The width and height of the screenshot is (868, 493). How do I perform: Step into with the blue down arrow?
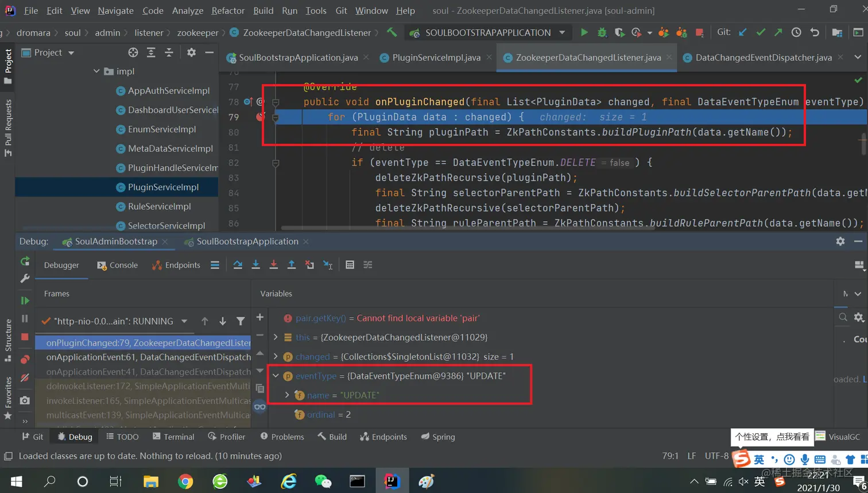256,265
